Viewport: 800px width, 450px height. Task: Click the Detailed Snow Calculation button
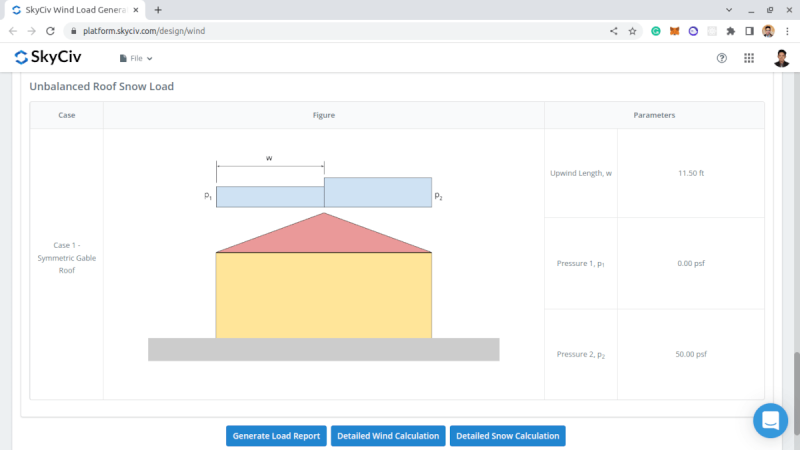point(507,436)
